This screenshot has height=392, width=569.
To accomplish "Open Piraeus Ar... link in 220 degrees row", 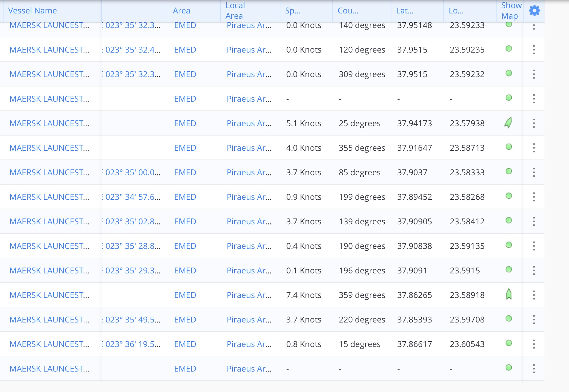I will [x=249, y=320].
